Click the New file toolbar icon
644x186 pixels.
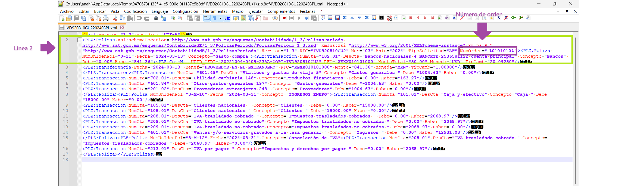[x=62, y=18]
